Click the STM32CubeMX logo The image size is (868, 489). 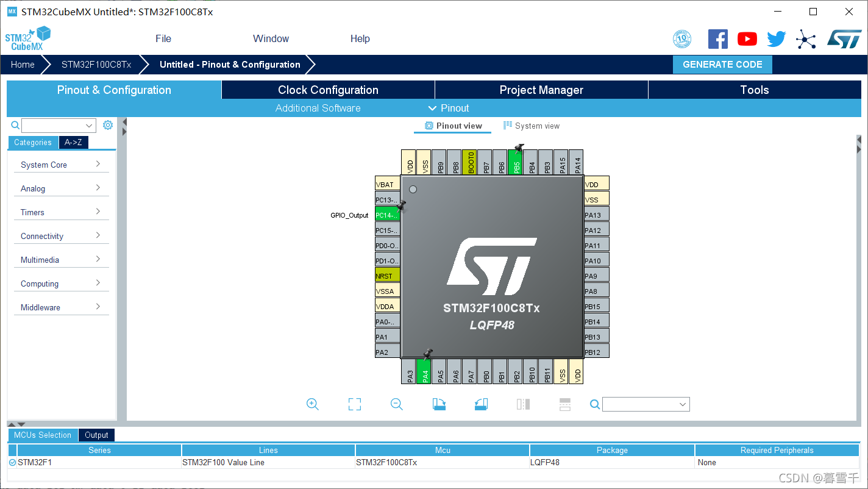click(28, 38)
